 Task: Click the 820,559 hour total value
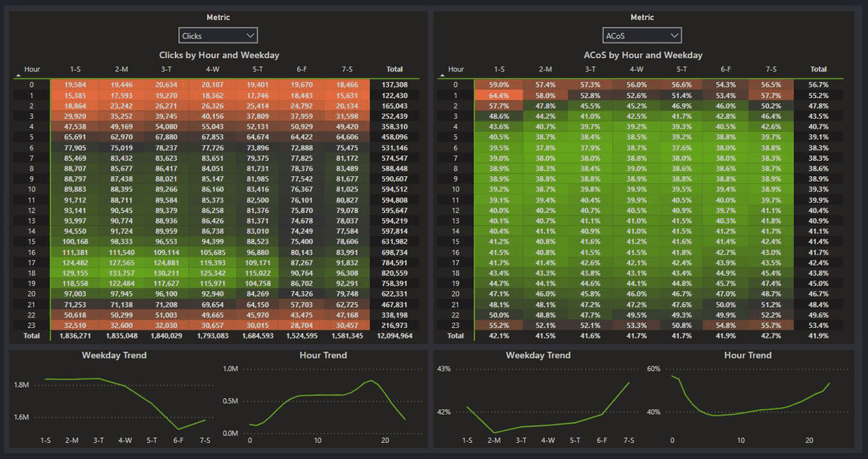[x=394, y=273]
